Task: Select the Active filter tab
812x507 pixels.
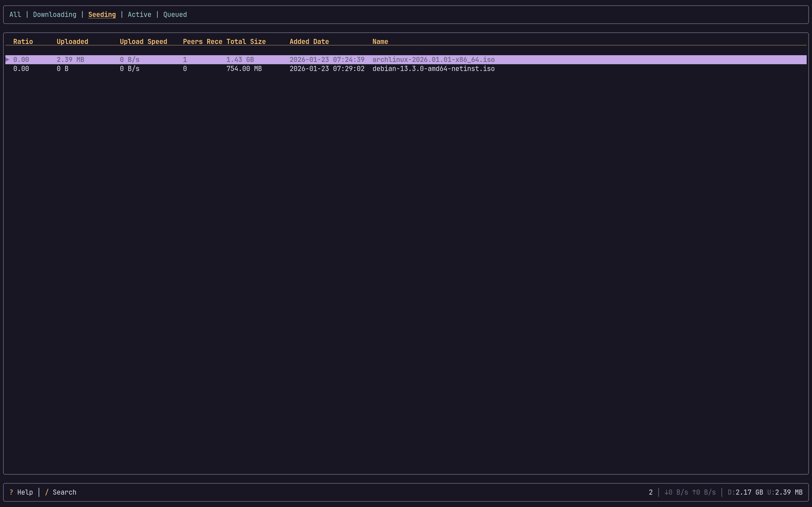Action: pos(139,14)
